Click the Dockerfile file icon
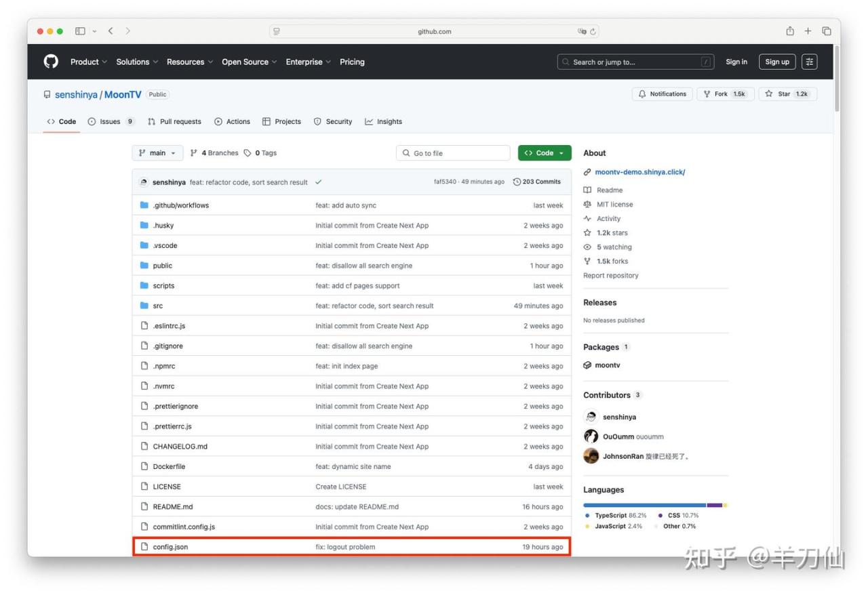 [144, 466]
